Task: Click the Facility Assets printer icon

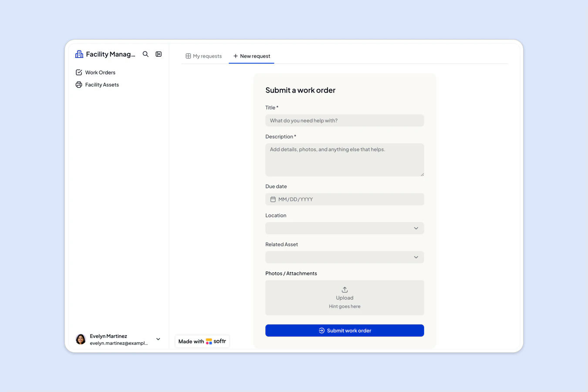Action: click(x=79, y=84)
